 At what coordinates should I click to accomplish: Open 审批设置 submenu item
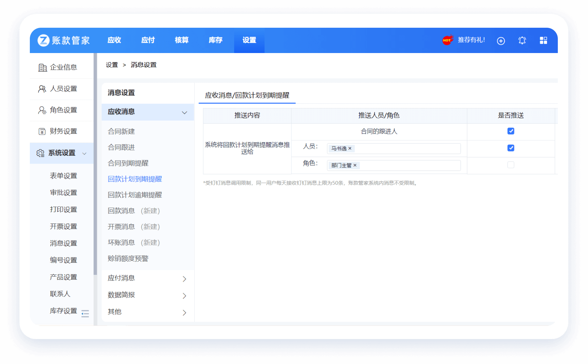point(63,193)
